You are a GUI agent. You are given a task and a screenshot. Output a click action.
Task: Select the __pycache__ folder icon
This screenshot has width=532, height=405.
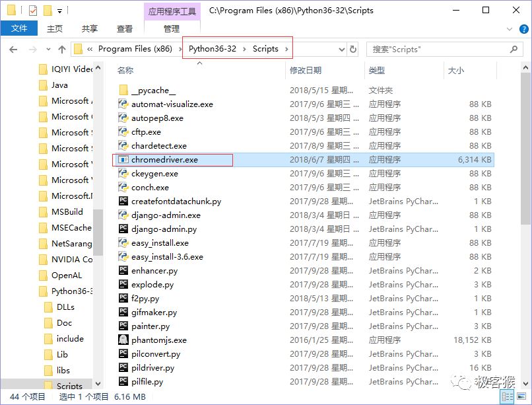[x=123, y=91]
